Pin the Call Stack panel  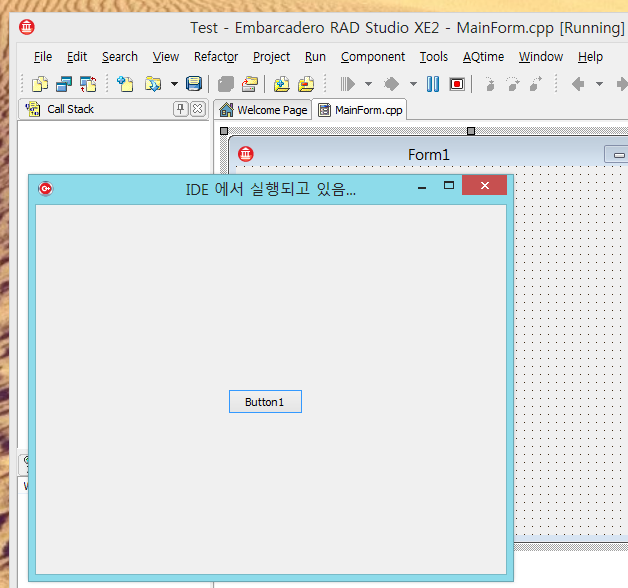click(180, 109)
